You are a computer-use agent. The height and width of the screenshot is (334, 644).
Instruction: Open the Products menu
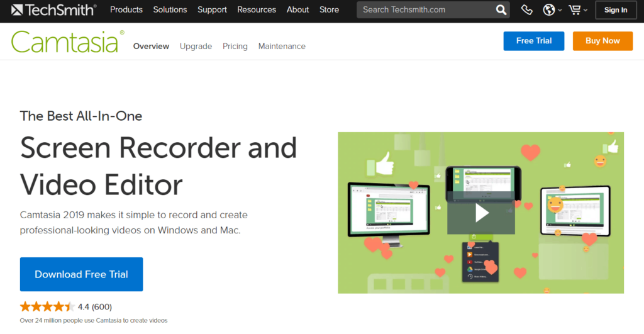(126, 9)
